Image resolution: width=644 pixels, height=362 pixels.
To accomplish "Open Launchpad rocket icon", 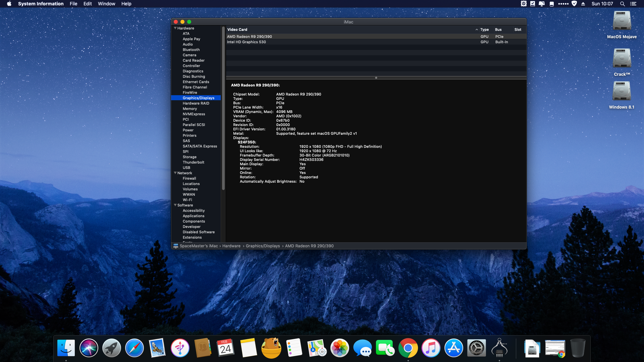I will point(112,348).
